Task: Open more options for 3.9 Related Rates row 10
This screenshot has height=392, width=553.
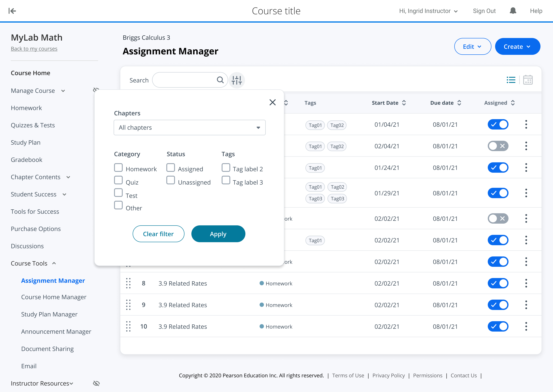Action: click(x=526, y=326)
